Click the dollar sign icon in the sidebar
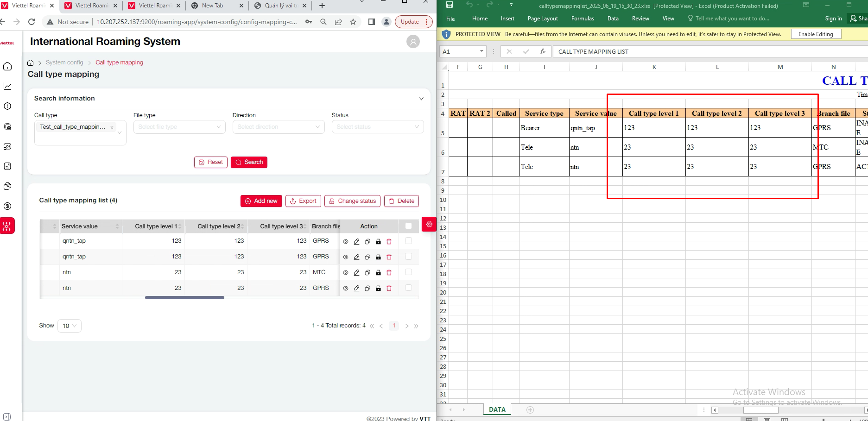868x421 pixels. click(x=7, y=206)
